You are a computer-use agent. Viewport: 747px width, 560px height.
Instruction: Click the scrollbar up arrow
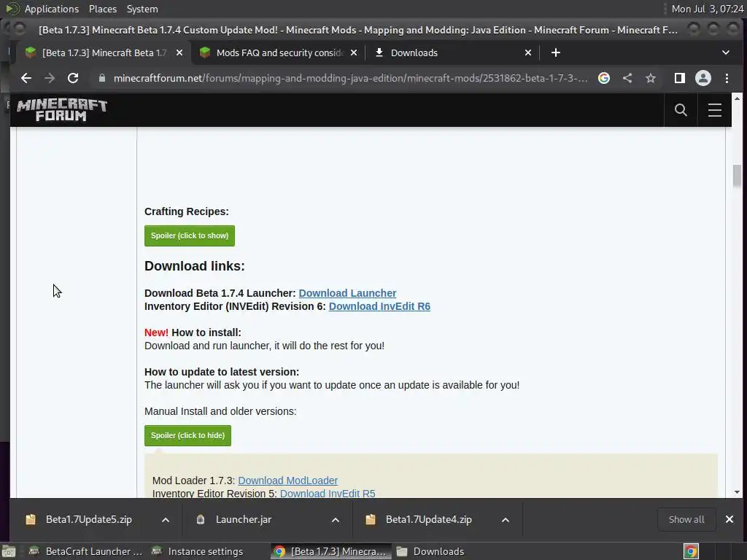tap(737, 98)
